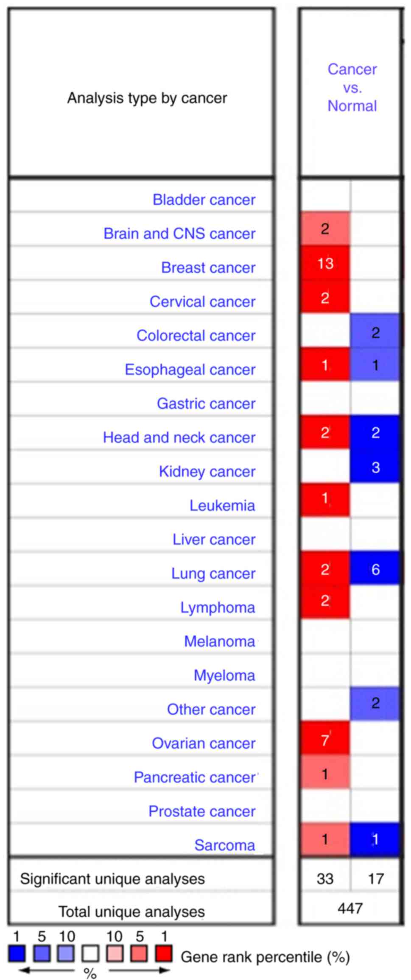This screenshot has width=411, height=980.
Task: Open the Head and neck cancer link
Action: pos(179,437)
